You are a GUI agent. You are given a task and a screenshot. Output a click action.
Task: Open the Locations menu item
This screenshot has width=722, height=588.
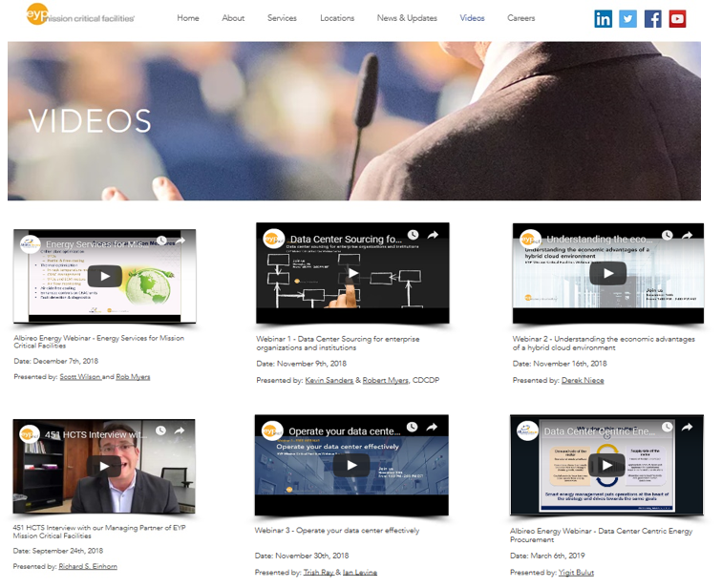click(x=337, y=18)
